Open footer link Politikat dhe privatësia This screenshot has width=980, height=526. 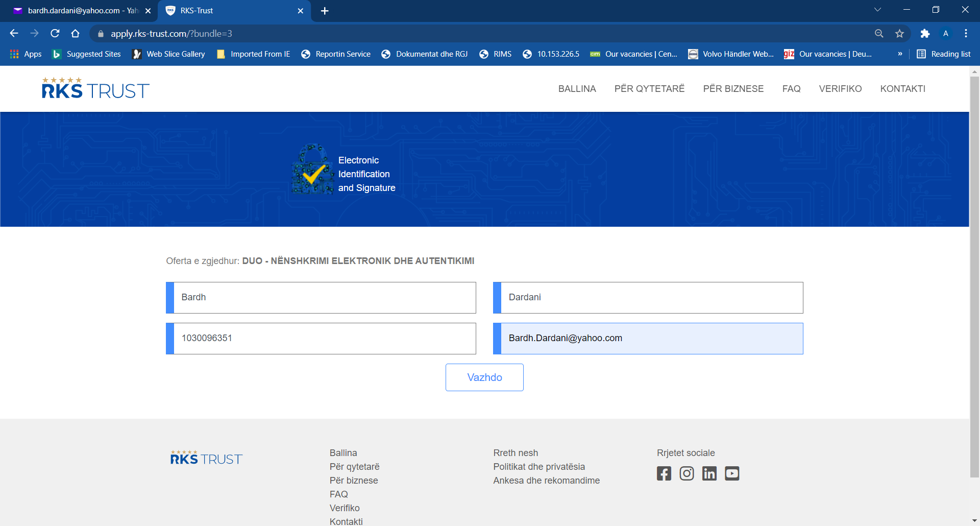(x=539, y=467)
